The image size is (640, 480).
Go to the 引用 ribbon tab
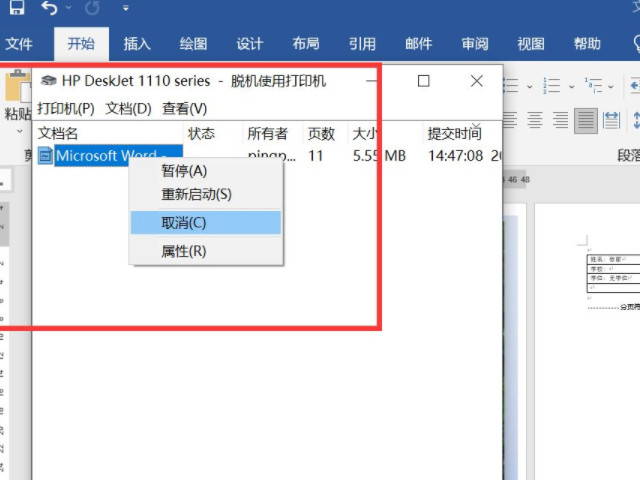click(x=362, y=43)
